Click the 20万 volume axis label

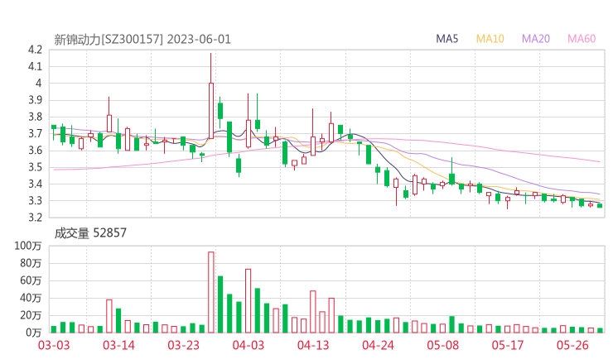(31, 315)
